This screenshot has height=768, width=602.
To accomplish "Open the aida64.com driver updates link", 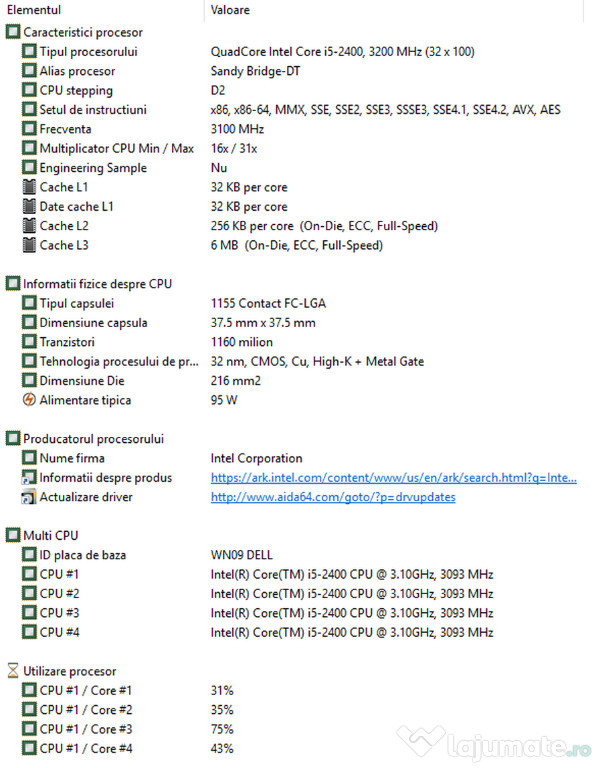I will [333, 497].
